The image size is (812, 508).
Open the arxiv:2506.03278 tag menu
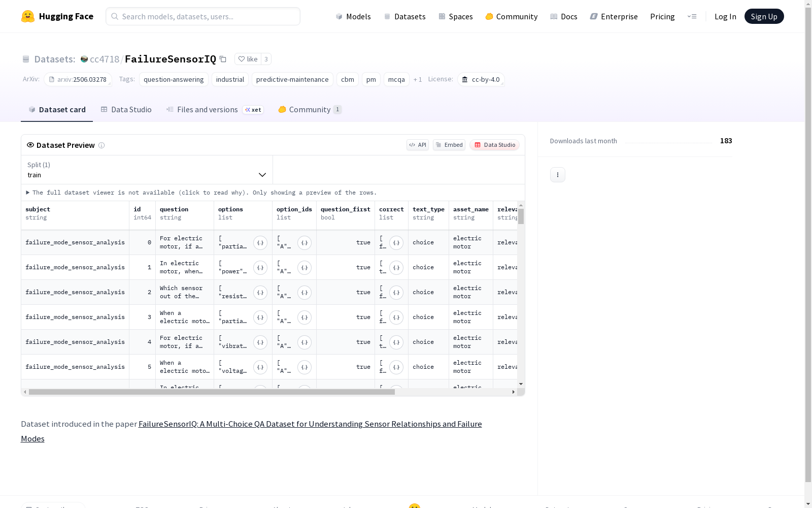[78, 79]
